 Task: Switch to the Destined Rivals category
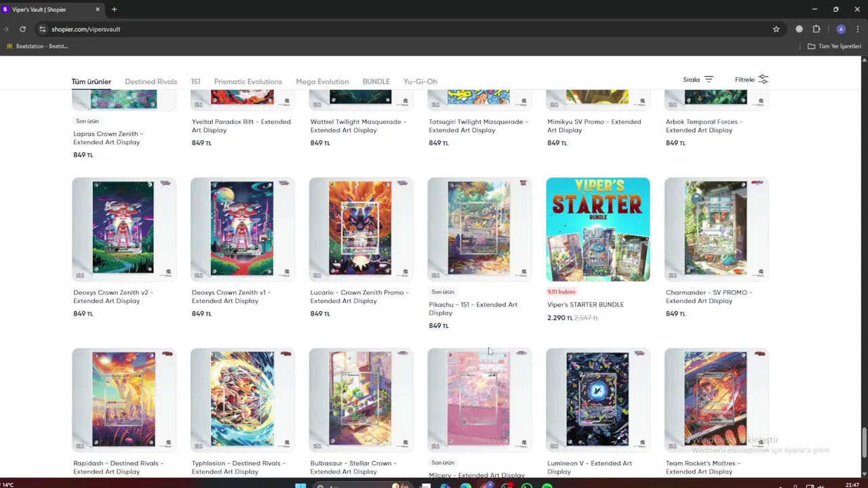151,81
